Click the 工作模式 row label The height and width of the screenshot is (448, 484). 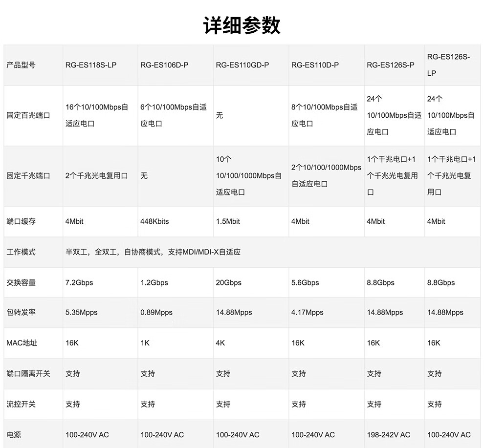[x=21, y=252]
